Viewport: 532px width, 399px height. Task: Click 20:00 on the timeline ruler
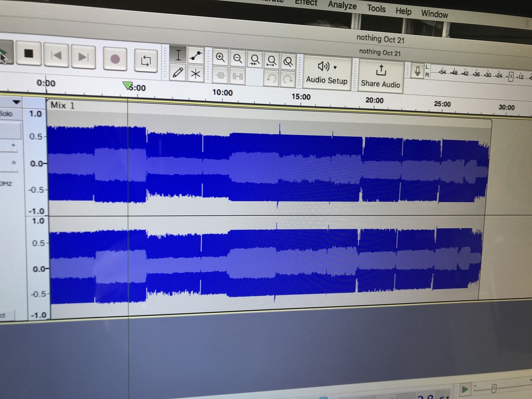(374, 100)
